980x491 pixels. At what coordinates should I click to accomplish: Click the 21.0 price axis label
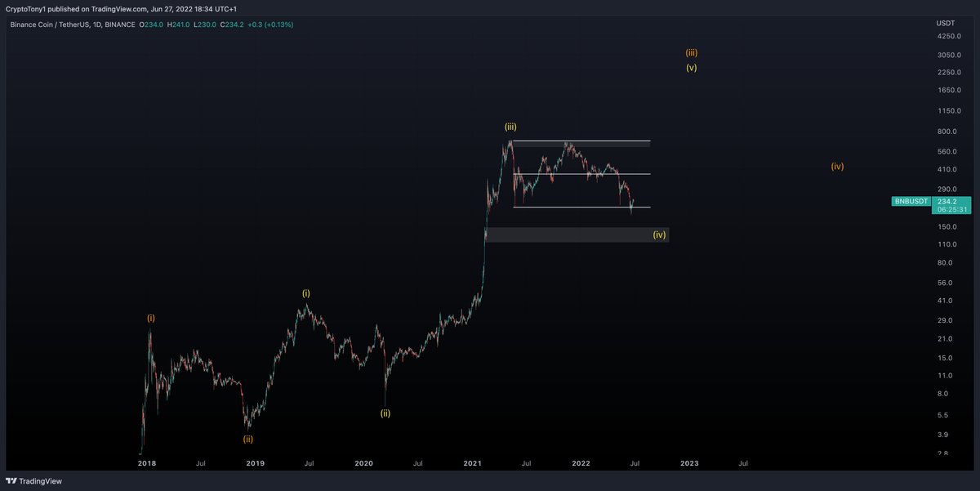(x=946, y=339)
